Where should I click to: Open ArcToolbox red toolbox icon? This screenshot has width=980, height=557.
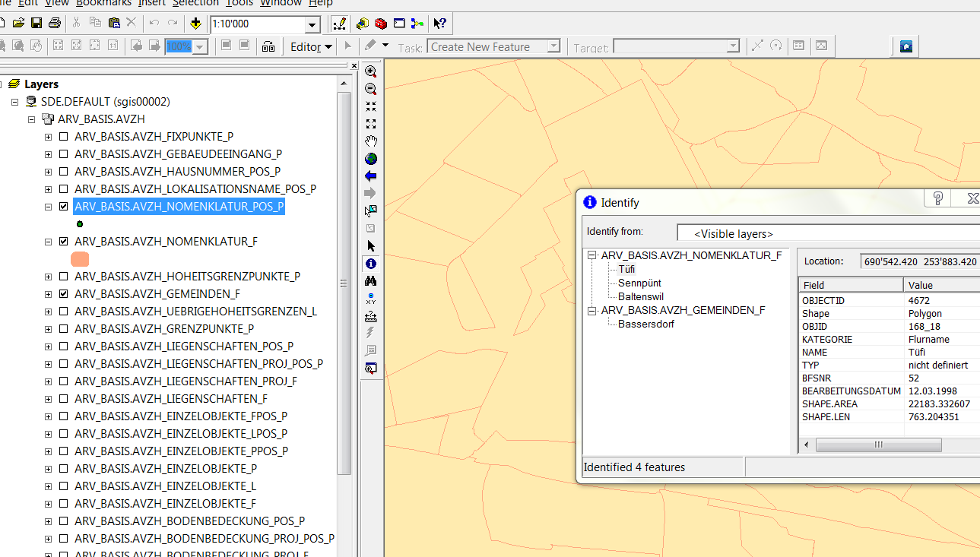click(381, 24)
